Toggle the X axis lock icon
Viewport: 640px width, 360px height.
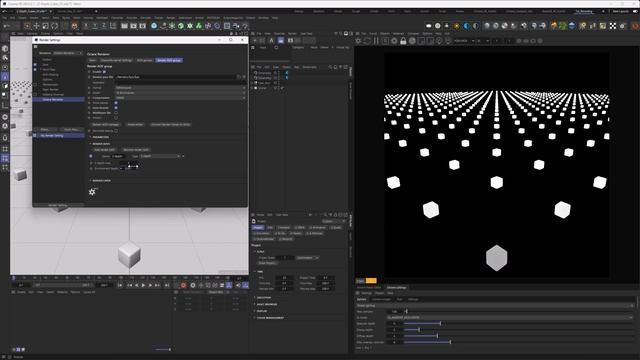[86, 26]
